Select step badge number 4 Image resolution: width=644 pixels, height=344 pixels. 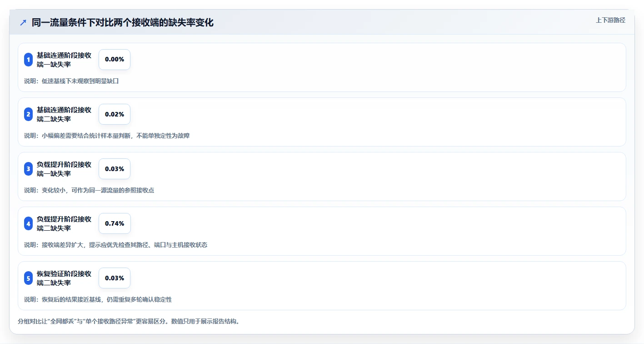28,223
